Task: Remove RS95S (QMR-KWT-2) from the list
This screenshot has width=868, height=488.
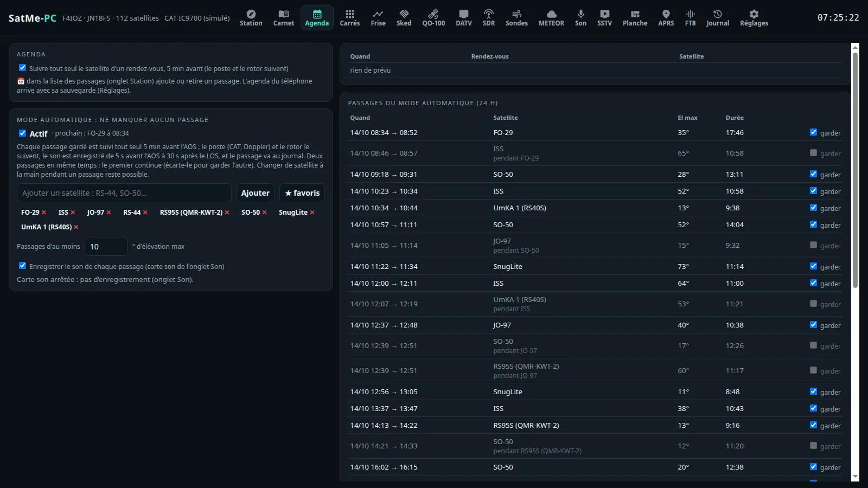Action: 227,213
